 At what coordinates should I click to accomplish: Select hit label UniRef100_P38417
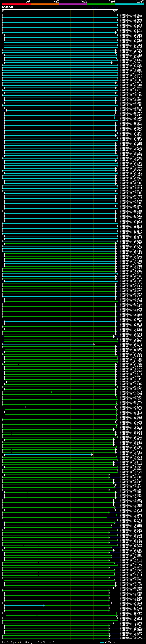click(x=131, y=75)
